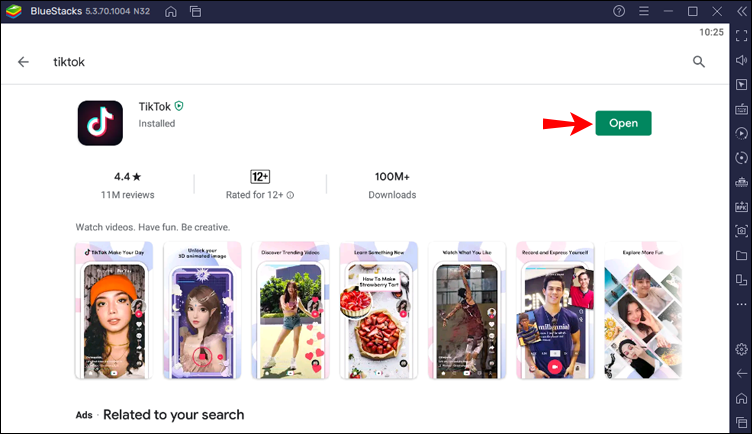The height and width of the screenshot is (434, 752).
Task: Enter fullscreen mode from sidebar
Action: tap(741, 35)
